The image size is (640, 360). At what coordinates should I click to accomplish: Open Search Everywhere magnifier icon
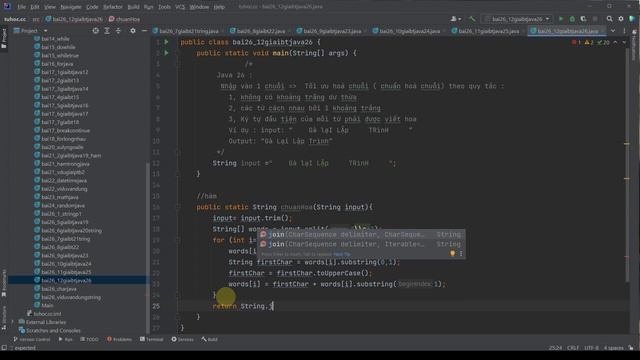[609, 19]
